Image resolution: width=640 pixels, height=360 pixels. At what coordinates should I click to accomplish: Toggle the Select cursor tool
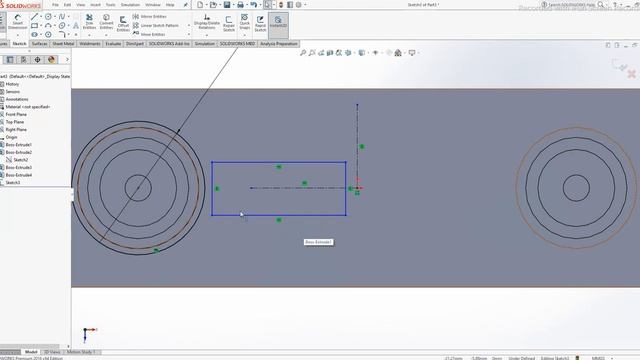(267, 4)
